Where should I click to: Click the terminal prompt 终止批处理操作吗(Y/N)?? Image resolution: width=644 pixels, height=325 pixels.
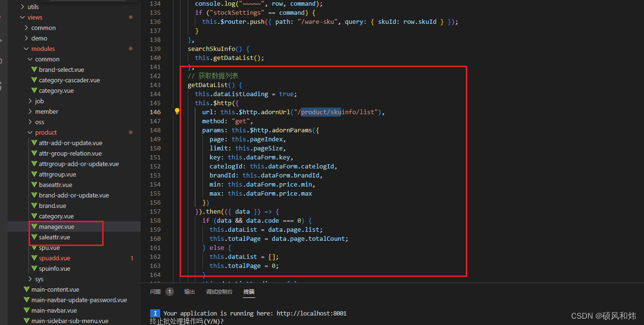coord(187,321)
